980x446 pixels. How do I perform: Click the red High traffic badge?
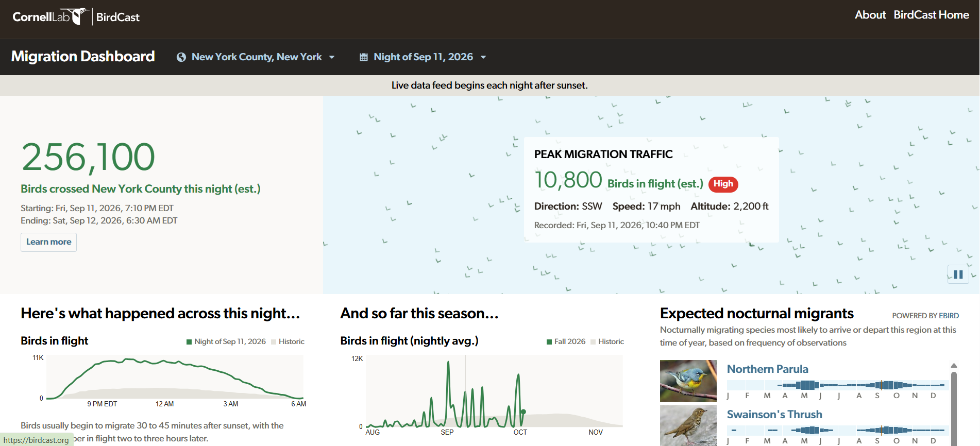[x=723, y=184]
